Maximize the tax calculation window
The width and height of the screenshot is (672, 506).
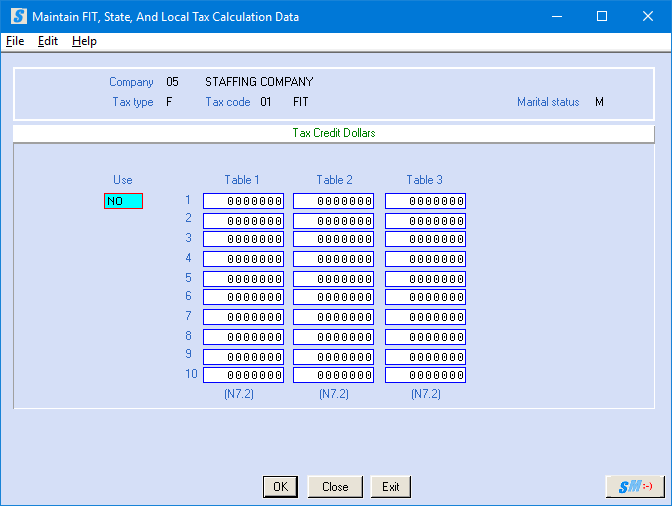pos(602,16)
